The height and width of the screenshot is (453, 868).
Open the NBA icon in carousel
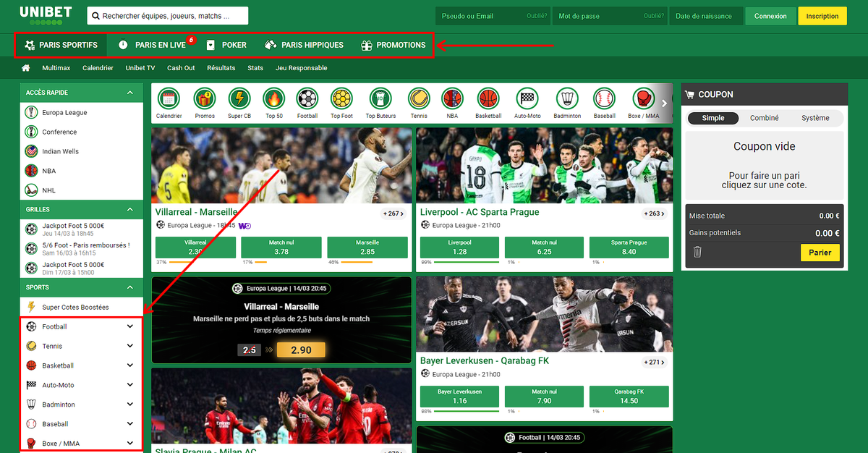pyautogui.click(x=452, y=98)
